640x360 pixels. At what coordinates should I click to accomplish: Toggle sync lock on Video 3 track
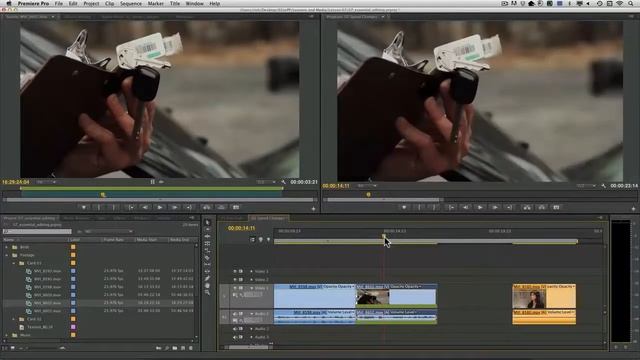pos(241,271)
